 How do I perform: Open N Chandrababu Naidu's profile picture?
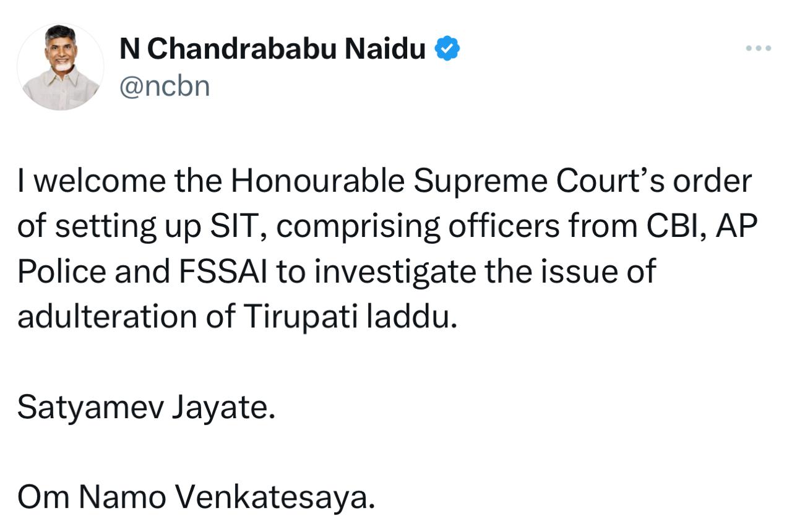click(x=60, y=67)
